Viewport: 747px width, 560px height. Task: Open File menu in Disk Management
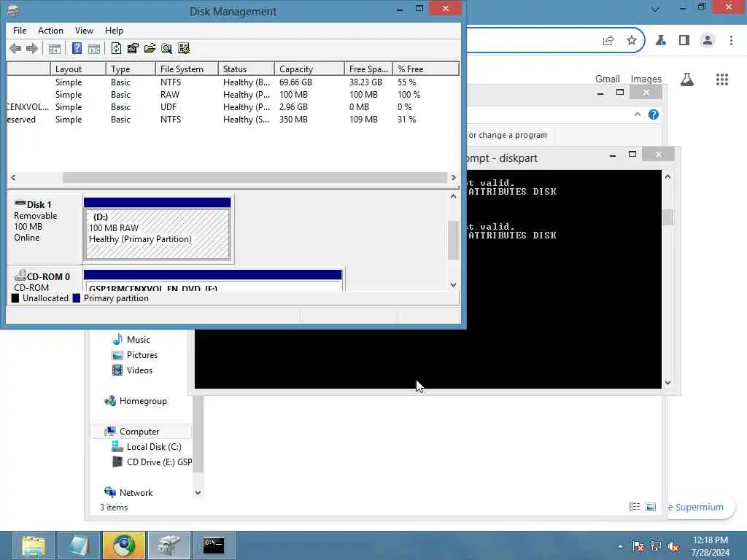pos(20,31)
